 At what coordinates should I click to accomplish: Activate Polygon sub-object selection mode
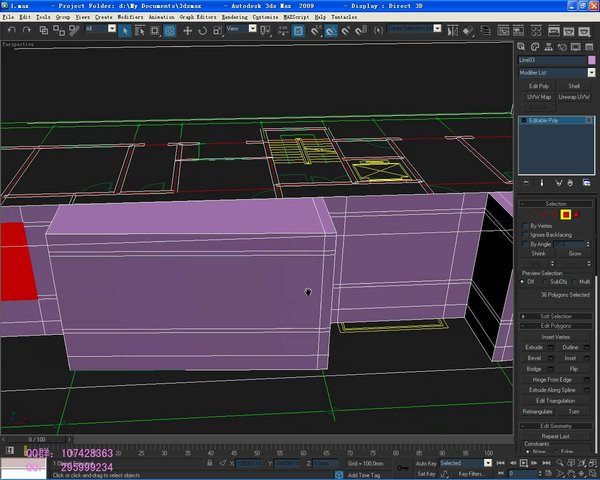pyautogui.click(x=566, y=215)
